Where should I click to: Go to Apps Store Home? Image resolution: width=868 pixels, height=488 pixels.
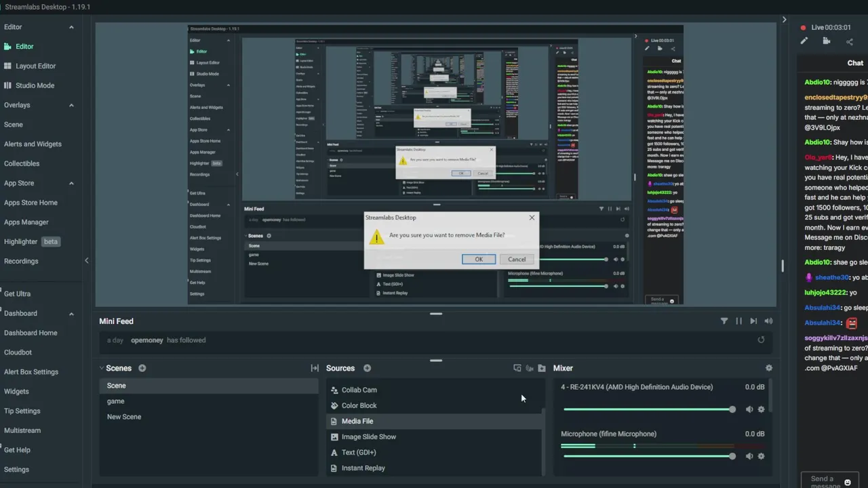pyautogui.click(x=31, y=203)
